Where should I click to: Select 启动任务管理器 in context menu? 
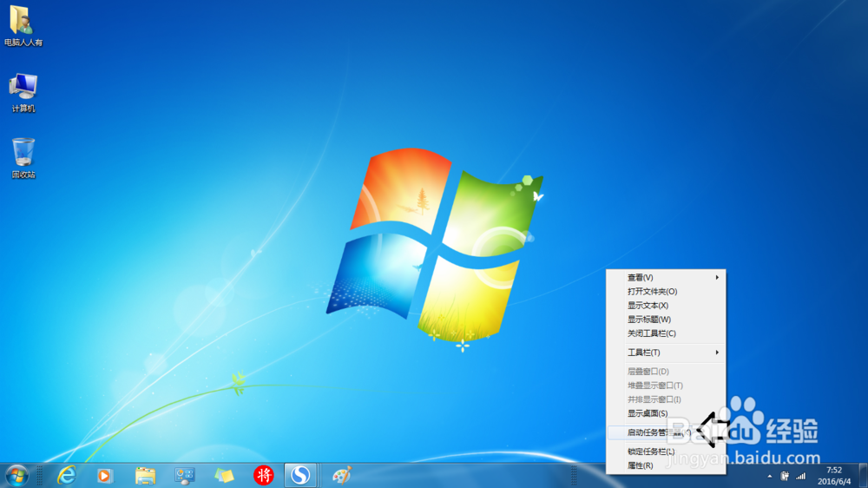[666, 432]
